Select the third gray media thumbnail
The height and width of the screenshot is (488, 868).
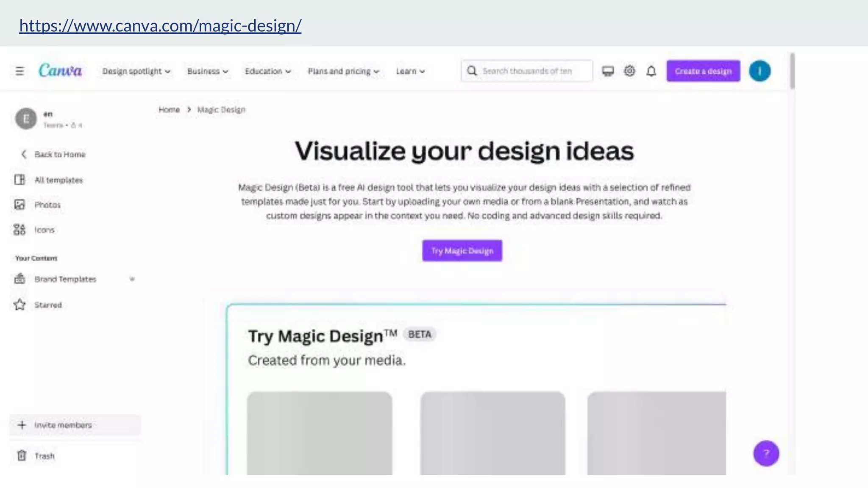coord(657,433)
